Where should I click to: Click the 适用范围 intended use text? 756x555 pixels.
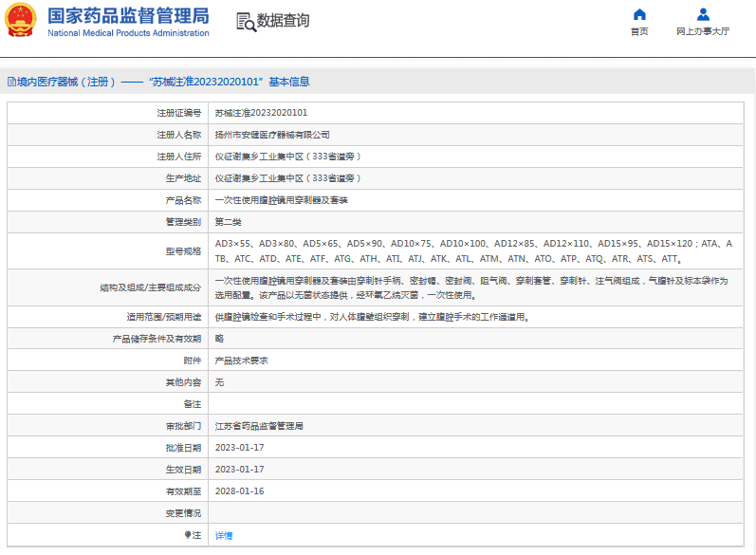372,317
